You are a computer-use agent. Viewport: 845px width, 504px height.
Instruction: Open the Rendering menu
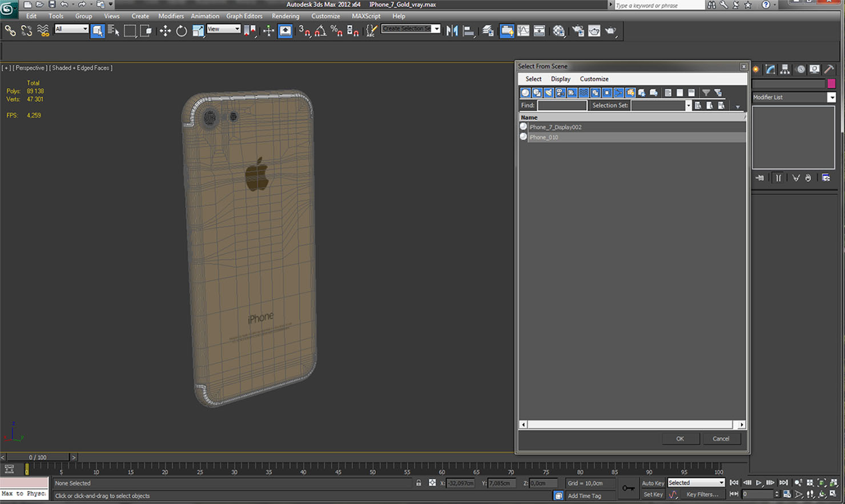(x=285, y=16)
